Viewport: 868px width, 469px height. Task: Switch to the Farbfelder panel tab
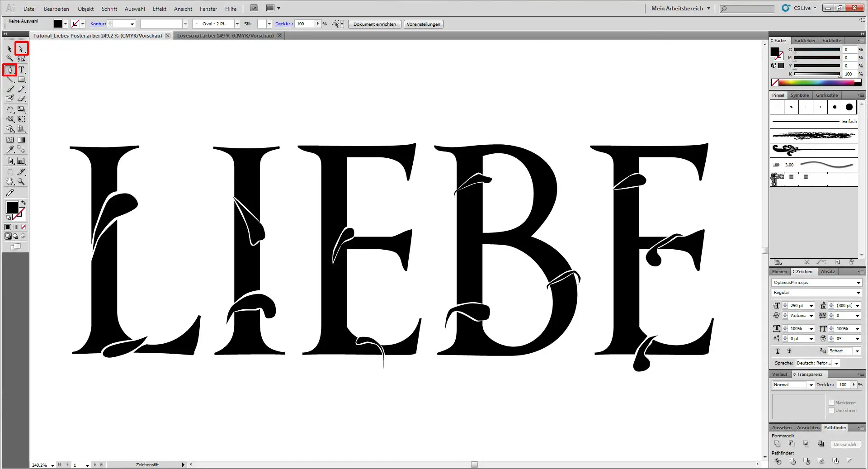[x=805, y=40]
